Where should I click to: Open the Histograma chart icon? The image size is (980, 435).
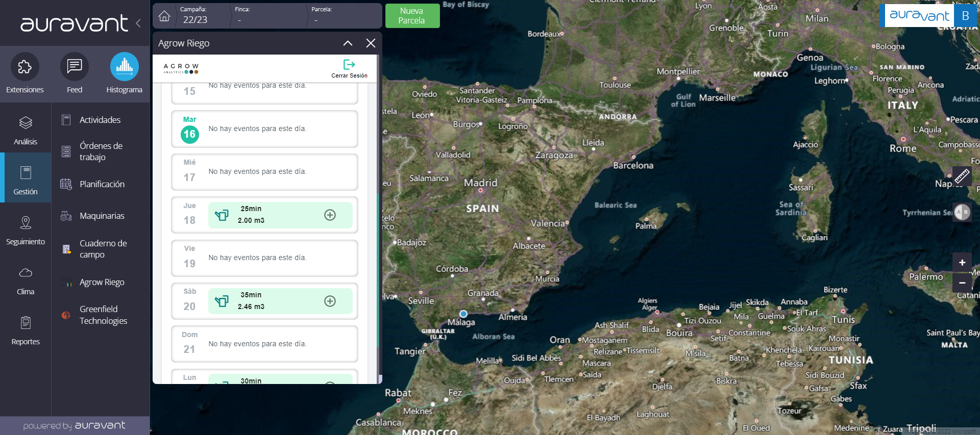pos(124,67)
